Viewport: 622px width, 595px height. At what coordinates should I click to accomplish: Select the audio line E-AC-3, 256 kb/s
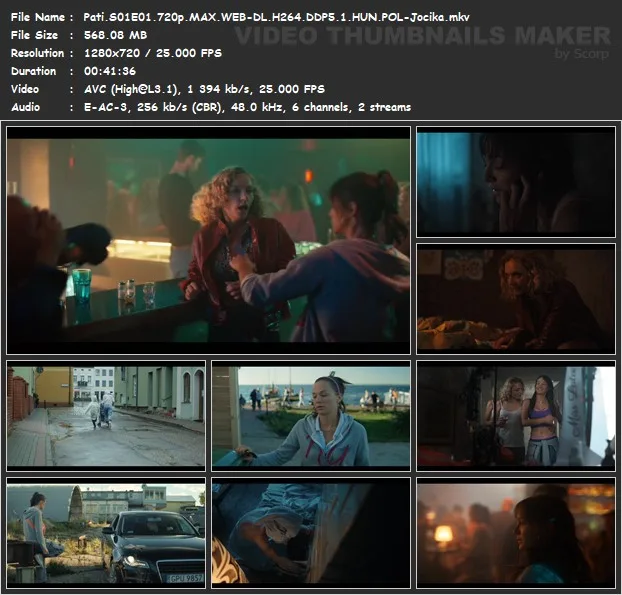tap(248, 107)
